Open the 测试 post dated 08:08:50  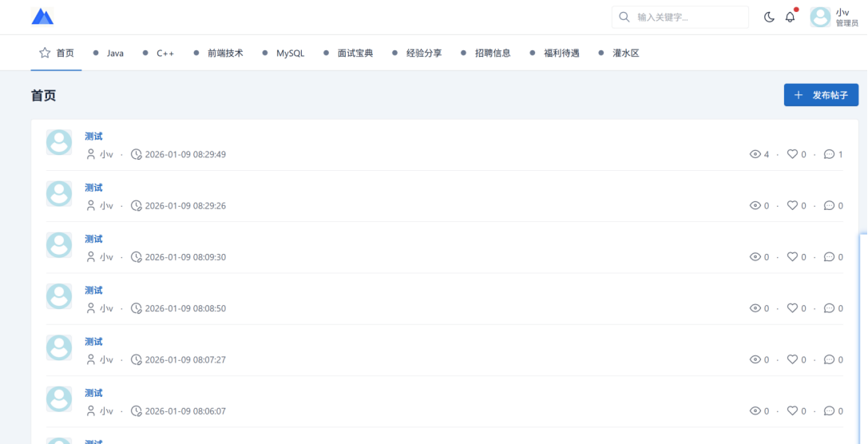tap(93, 290)
